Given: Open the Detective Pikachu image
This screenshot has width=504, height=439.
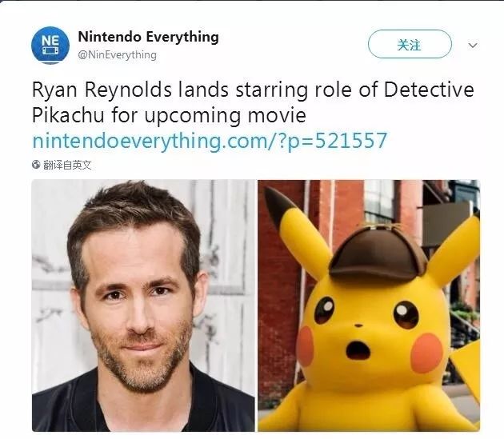Looking at the screenshot, I should pos(369,305).
